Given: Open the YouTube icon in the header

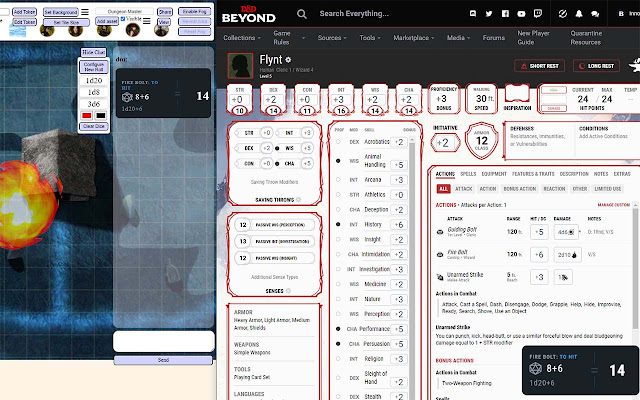Looking at the screenshot, I should pos(521,13).
